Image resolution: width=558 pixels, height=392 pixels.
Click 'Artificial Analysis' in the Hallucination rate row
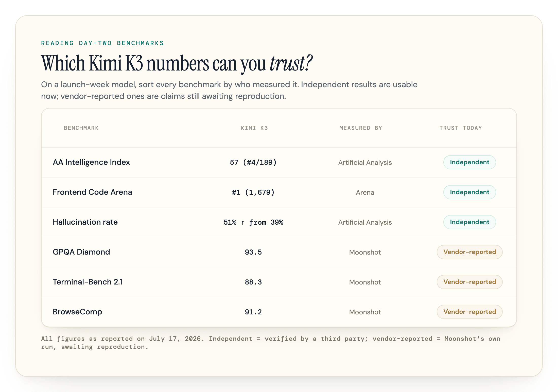[365, 222]
